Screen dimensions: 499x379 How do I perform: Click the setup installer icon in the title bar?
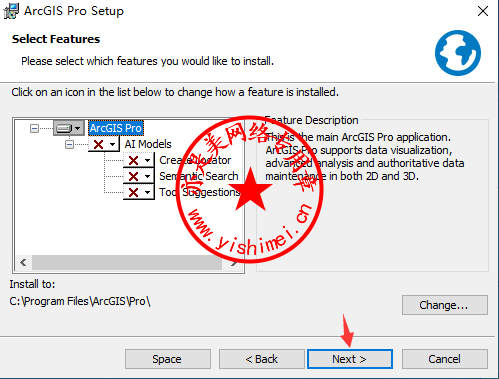(x=11, y=11)
